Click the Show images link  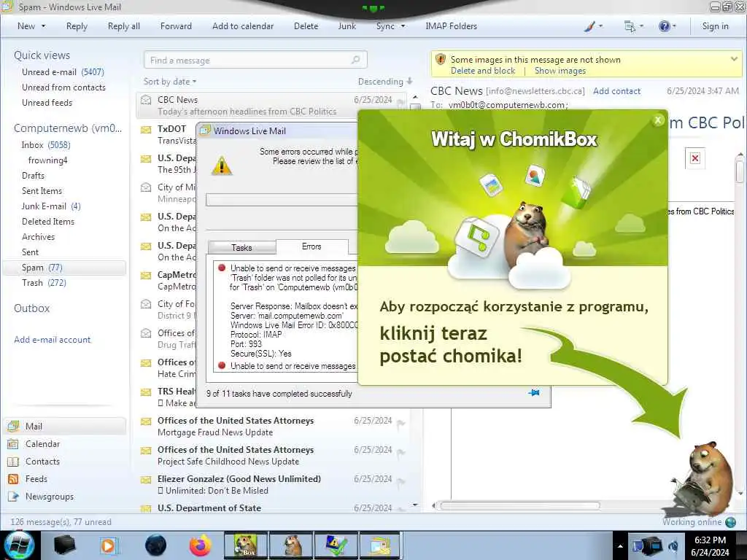point(560,71)
